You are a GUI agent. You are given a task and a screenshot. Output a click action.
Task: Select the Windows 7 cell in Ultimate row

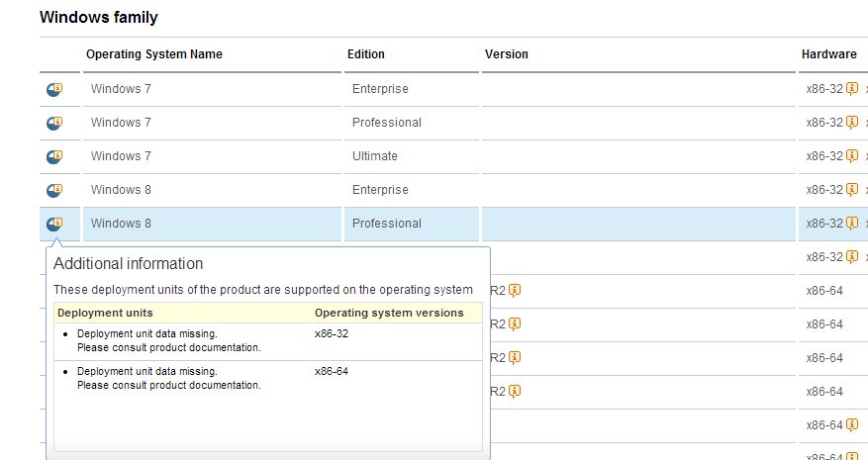pyautogui.click(x=121, y=156)
